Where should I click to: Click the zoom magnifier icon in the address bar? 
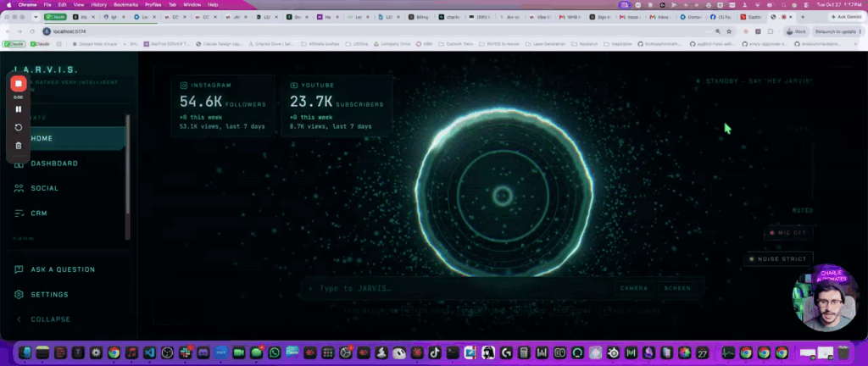pyautogui.click(x=718, y=31)
